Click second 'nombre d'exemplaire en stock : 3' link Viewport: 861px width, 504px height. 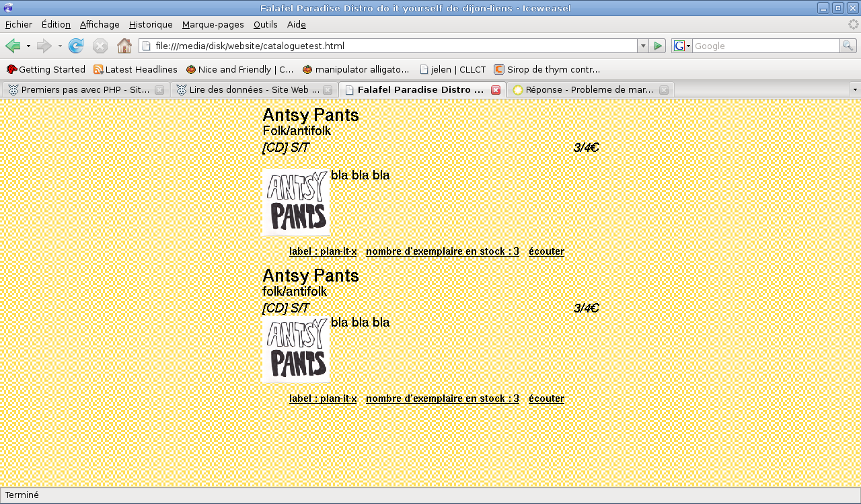click(443, 398)
